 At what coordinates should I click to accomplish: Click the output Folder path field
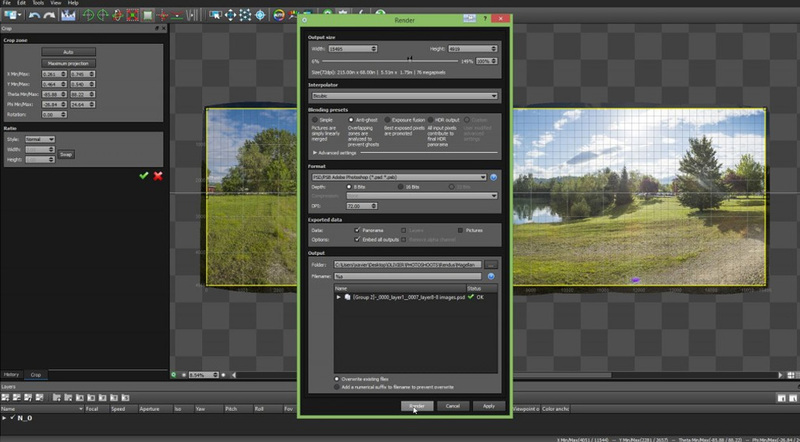pyautogui.click(x=408, y=264)
